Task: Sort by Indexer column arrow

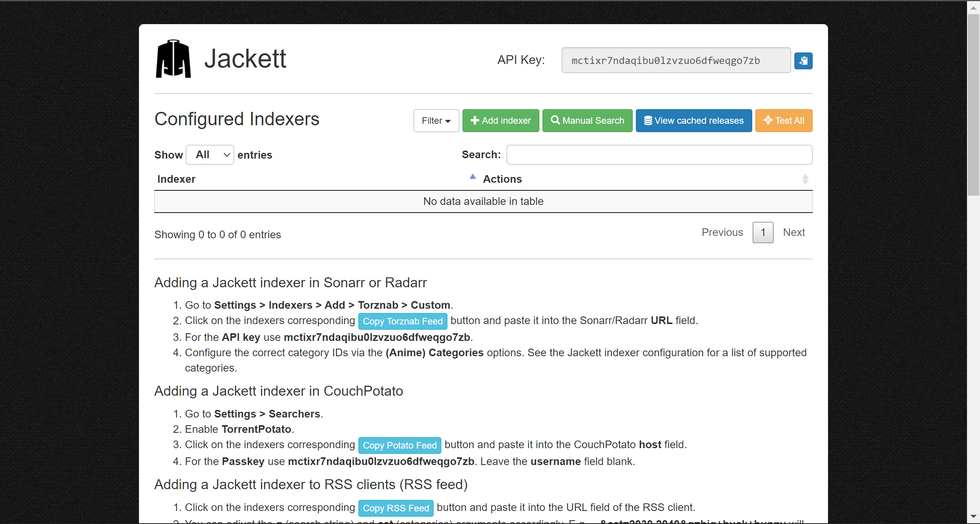Action: point(472,177)
